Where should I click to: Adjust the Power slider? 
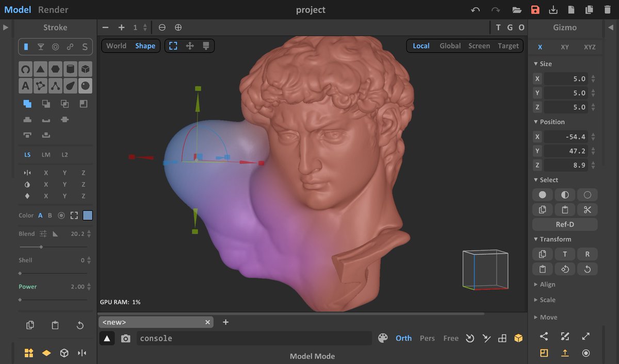pyautogui.click(x=53, y=300)
